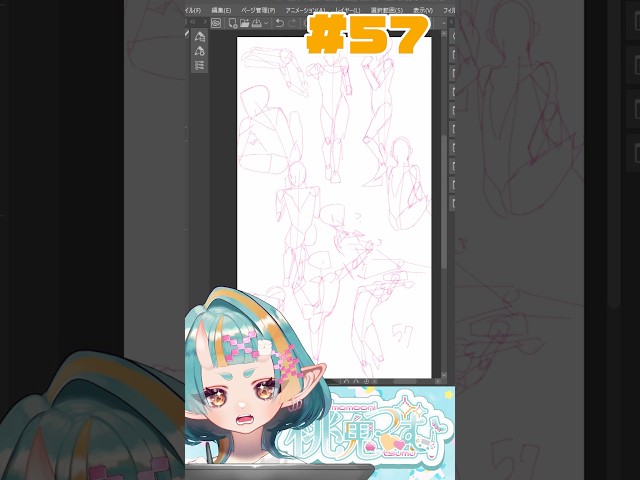Expand left palette dock with single chevron
640x480 pixels.
click(x=204, y=22)
